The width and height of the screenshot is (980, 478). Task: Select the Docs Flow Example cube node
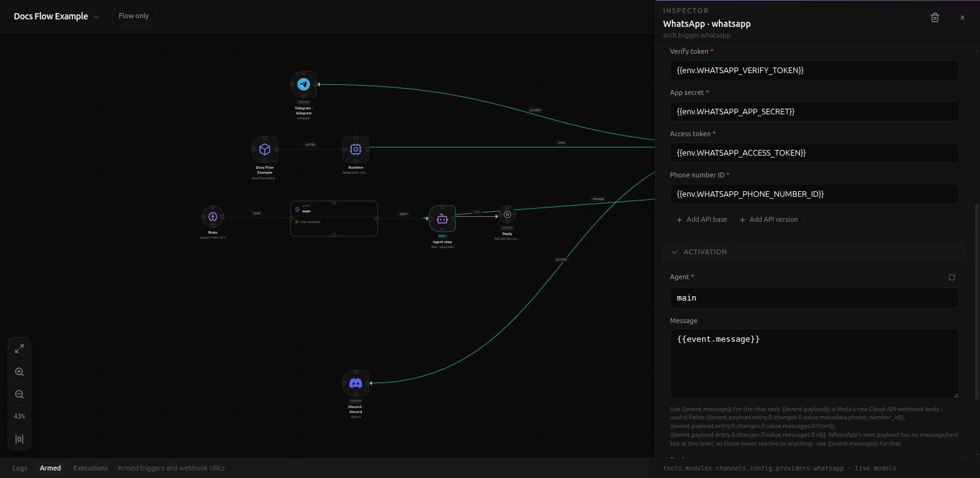[265, 149]
